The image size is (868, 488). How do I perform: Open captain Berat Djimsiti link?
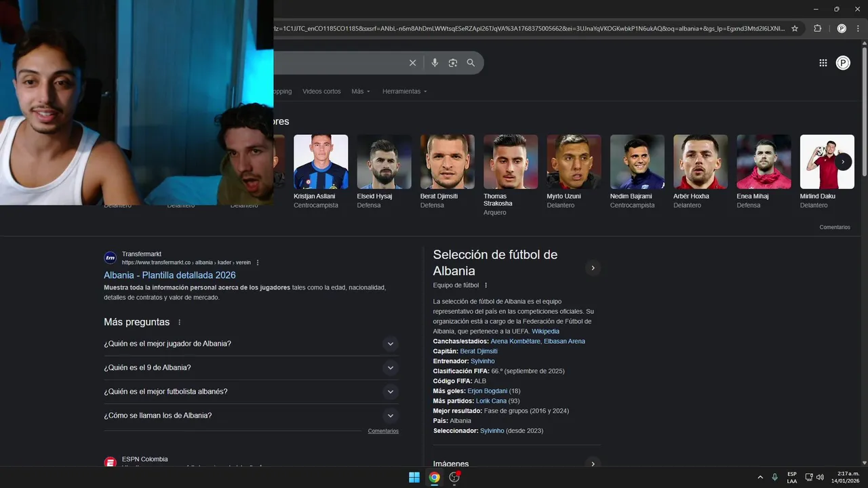(x=479, y=351)
